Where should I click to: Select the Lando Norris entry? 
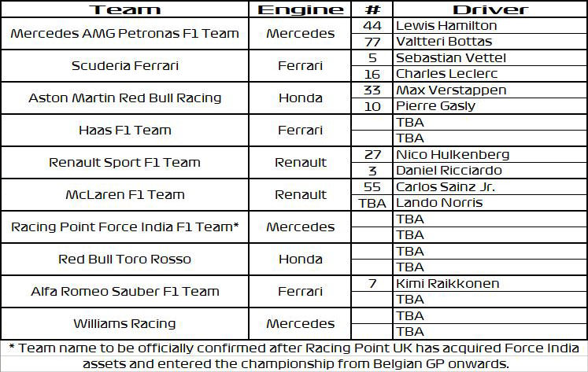coord(490,203)
